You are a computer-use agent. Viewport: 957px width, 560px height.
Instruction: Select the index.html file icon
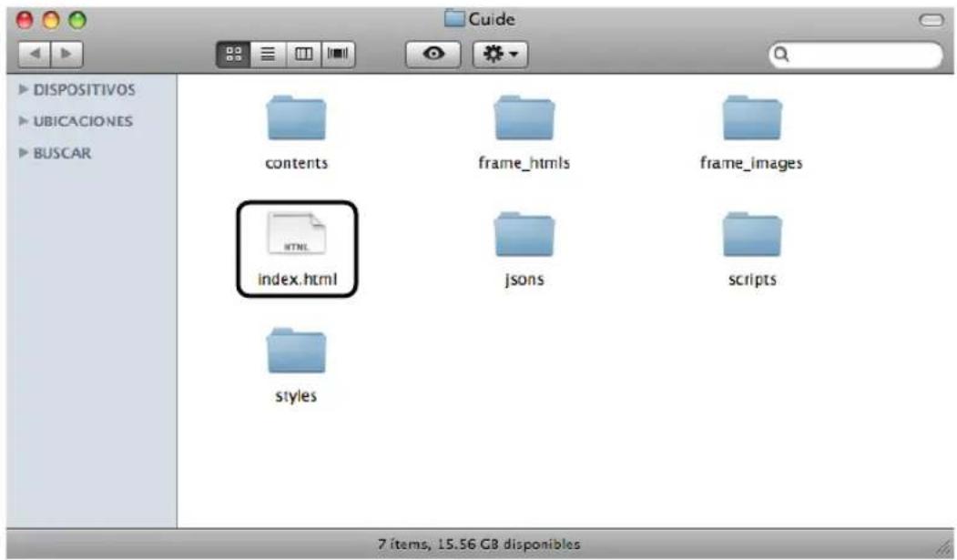(x=297, y=233)
